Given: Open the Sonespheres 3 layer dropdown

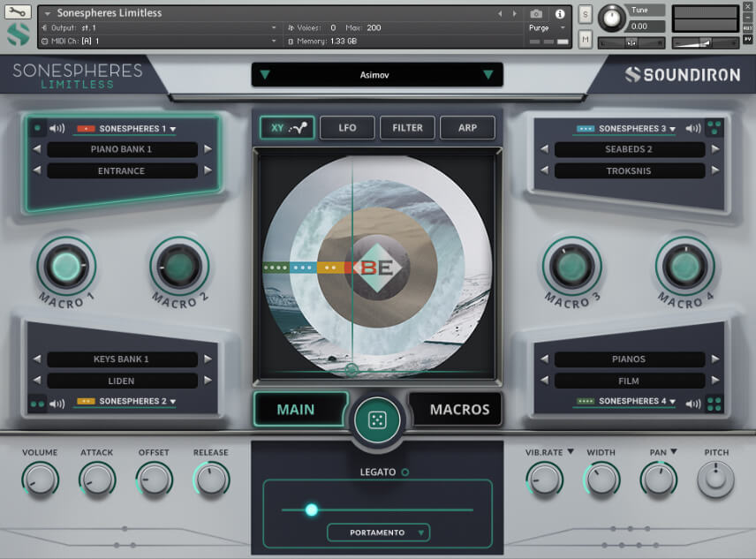Looking at the screenshot, I should coord(626,129).
